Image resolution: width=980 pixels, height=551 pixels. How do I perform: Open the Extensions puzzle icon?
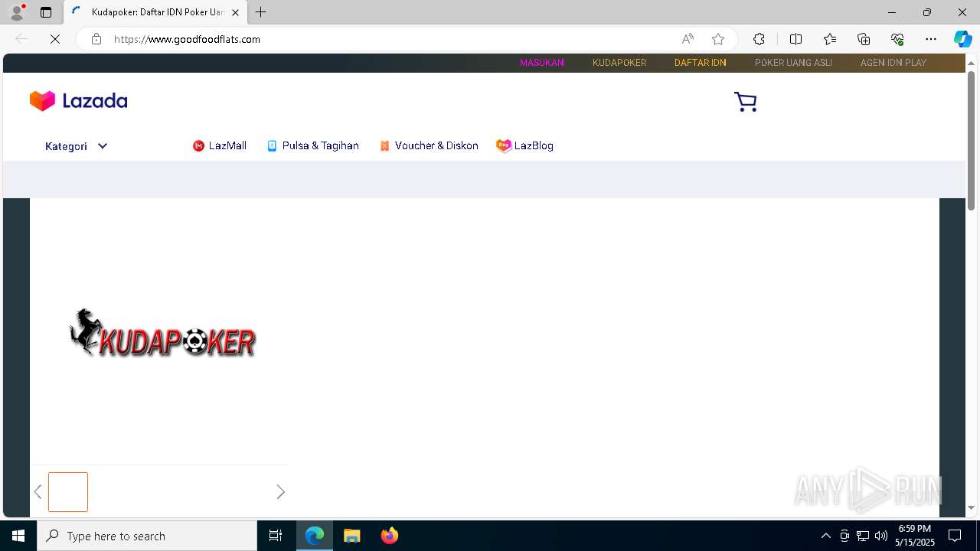pos(759,39)
